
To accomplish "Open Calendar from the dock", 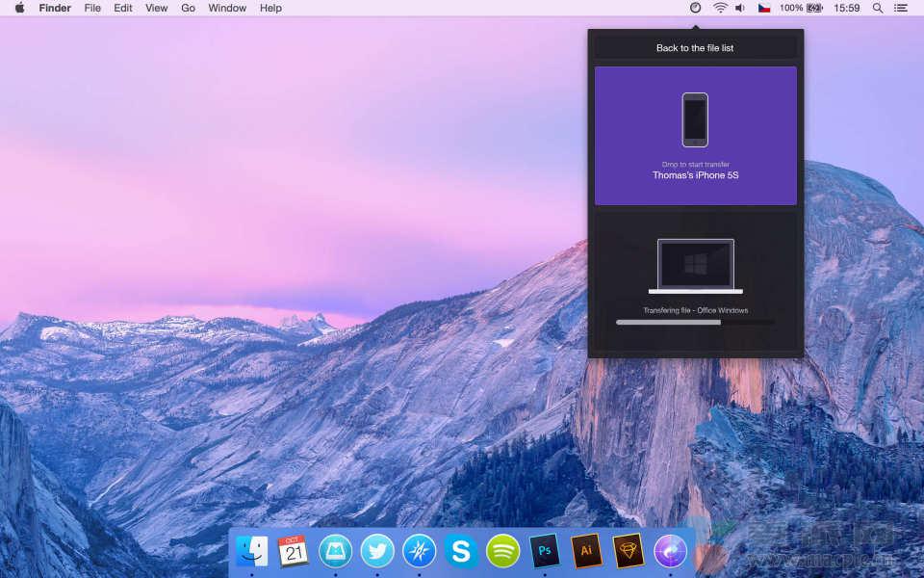I will 294,551.
